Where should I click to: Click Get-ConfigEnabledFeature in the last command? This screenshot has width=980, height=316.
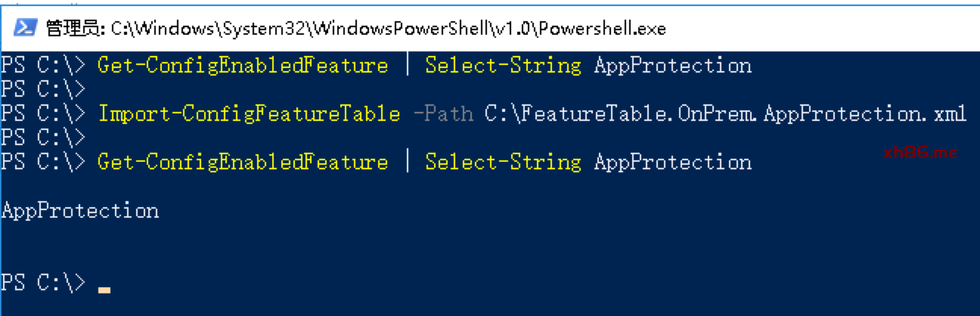coord(243,163)
